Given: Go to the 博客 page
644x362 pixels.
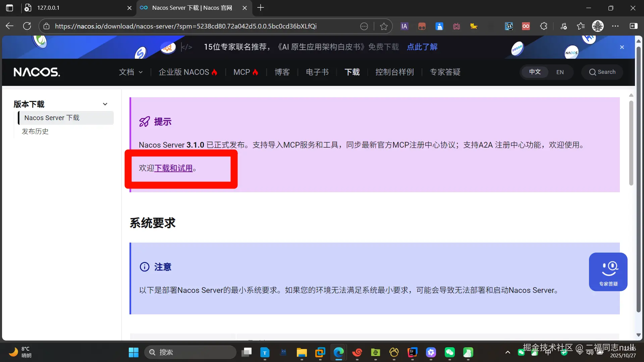Looking at the screenshot, I should click(x=282, y=72).
